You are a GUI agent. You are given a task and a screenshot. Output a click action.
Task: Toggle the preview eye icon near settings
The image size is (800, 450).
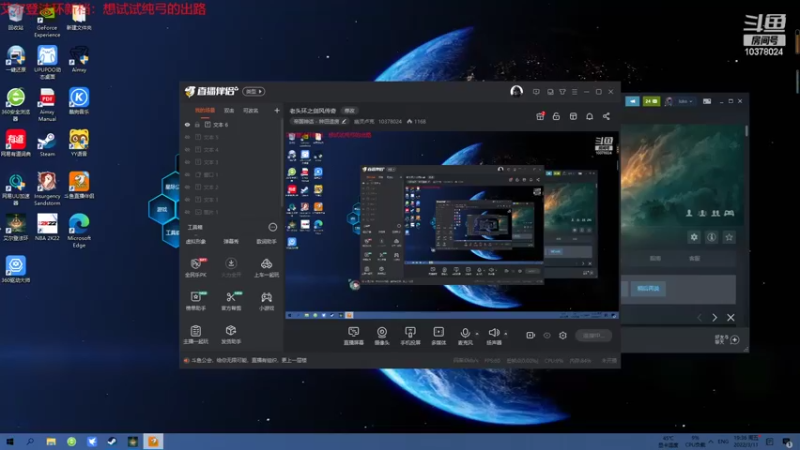point(547,336)
